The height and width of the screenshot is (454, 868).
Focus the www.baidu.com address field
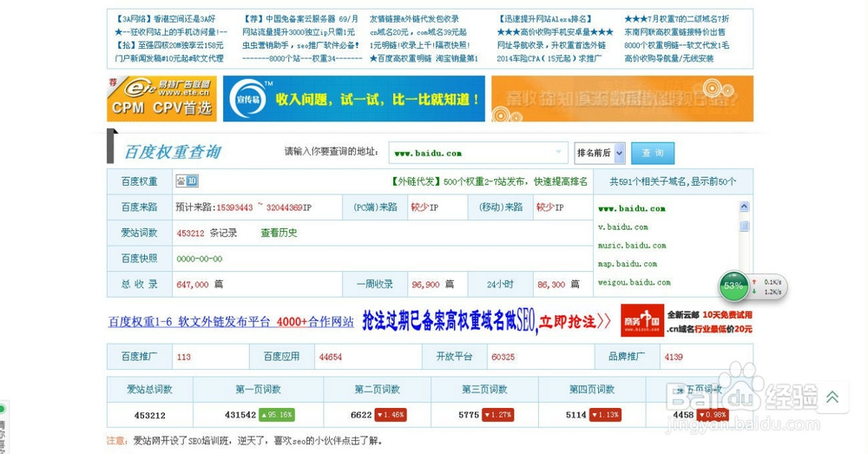click(478, 153)
